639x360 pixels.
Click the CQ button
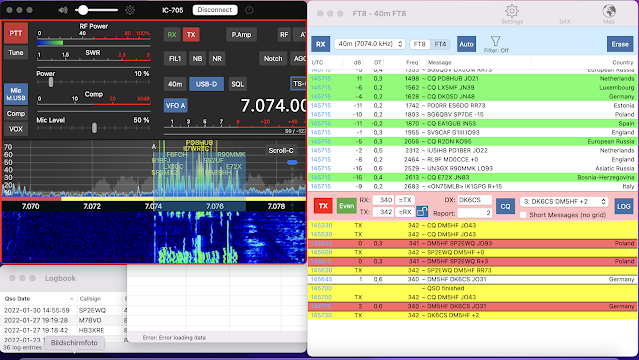click(x=505, y=206)
